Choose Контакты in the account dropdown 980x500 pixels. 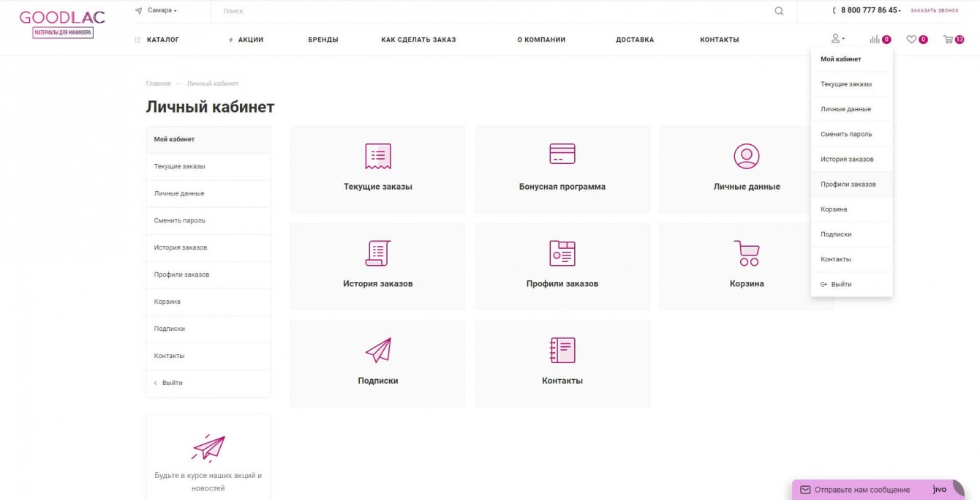(x=852, y=259)
